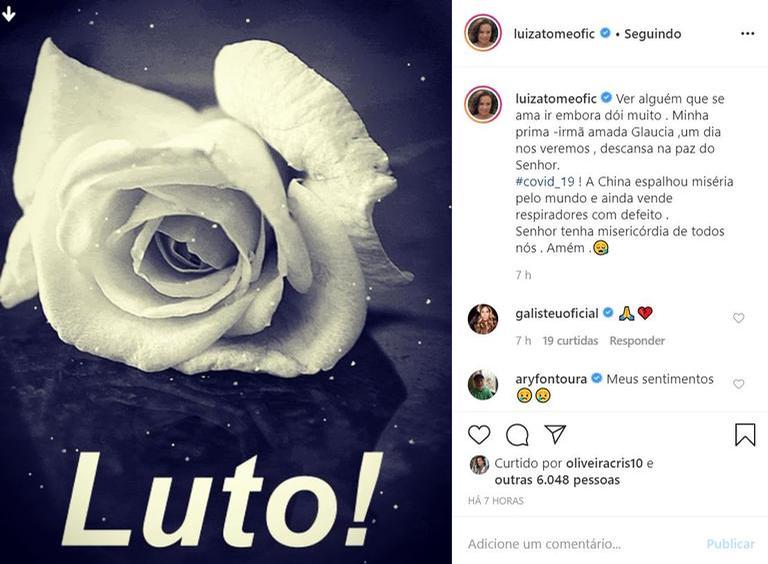
Task: Reply to galisteuoficial via Responder
Action: tap(637, 341)
